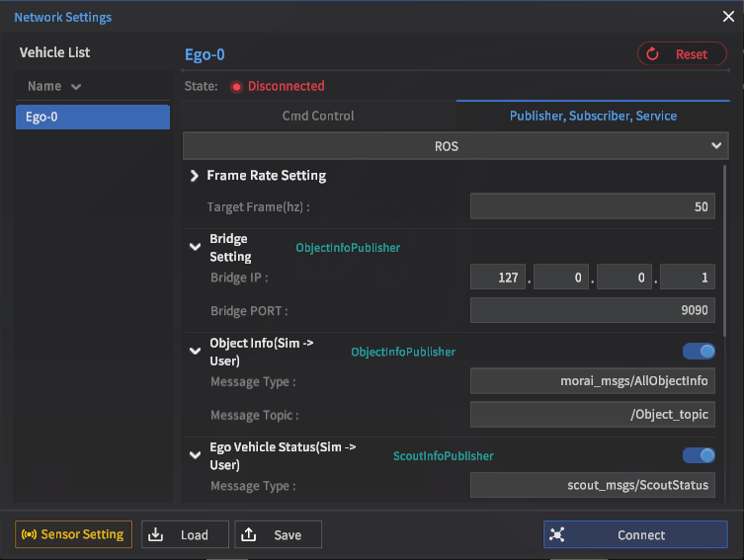The height and width of the screenshot is (560, 744).
Task: Click the ObjectInfoPublisher label beside Object Info
Action: point(403,352)
